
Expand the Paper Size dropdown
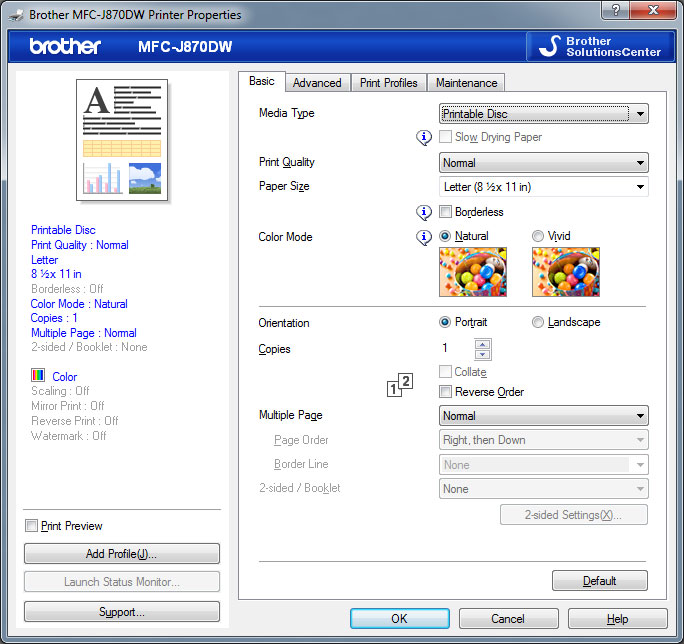point(544,187)
